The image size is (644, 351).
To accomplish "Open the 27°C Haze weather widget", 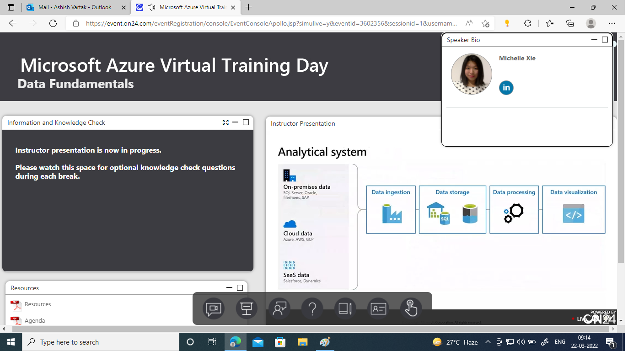I will tap(455, 342).
